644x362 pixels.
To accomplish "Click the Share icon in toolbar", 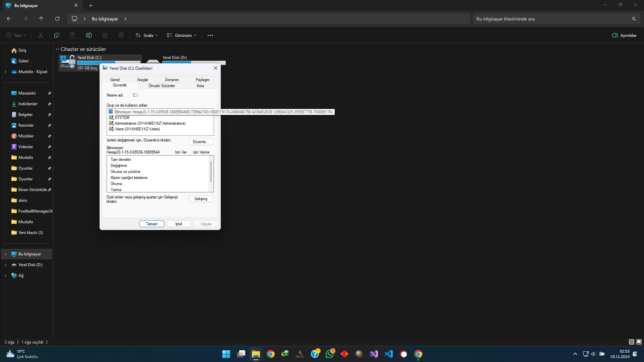I will [x=105, y=35].
